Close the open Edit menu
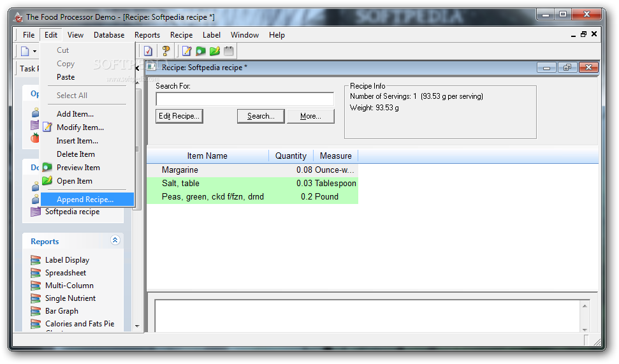 (x=51, y=34)
